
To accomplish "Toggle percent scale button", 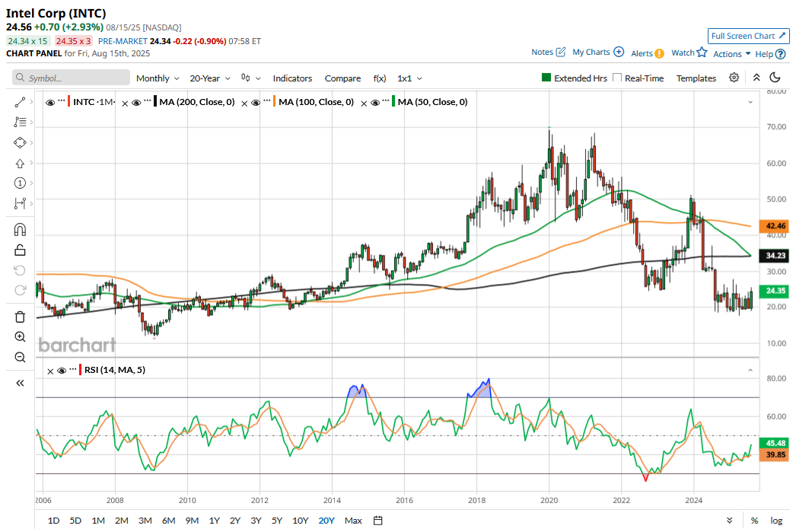I will click(754, 521).
